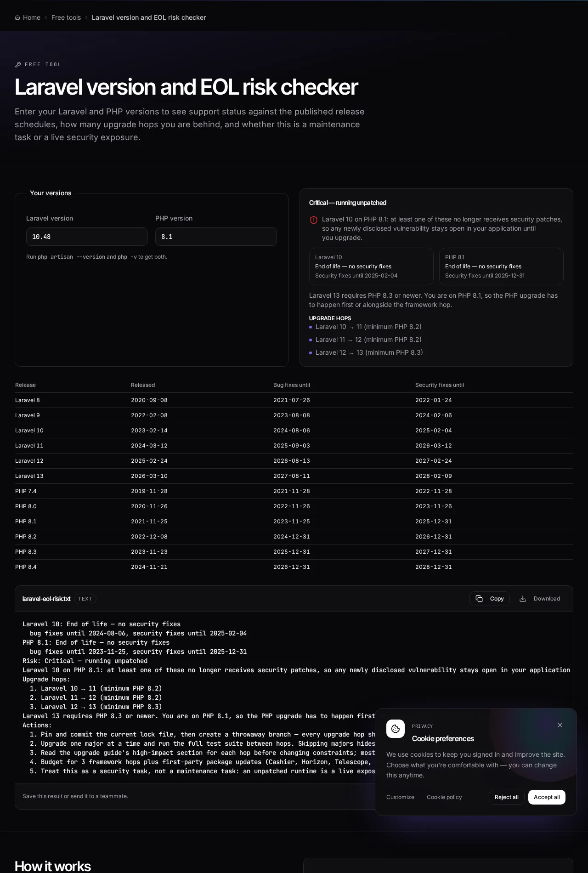Select the PHP 8.3 table row label

tap(26, 552)
